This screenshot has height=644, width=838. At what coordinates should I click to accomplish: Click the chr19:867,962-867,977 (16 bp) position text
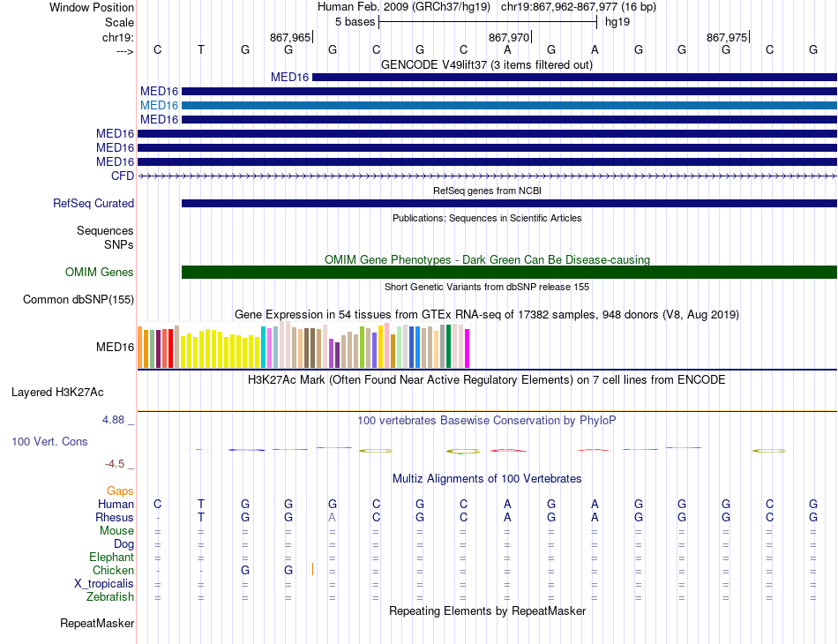(579, 7)
